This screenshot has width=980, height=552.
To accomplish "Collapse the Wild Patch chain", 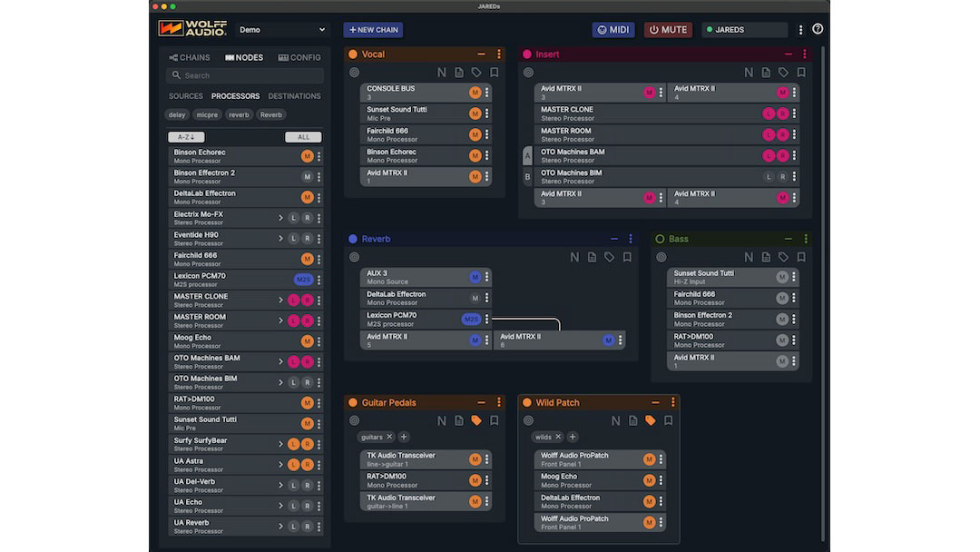I will click(655, 402).
